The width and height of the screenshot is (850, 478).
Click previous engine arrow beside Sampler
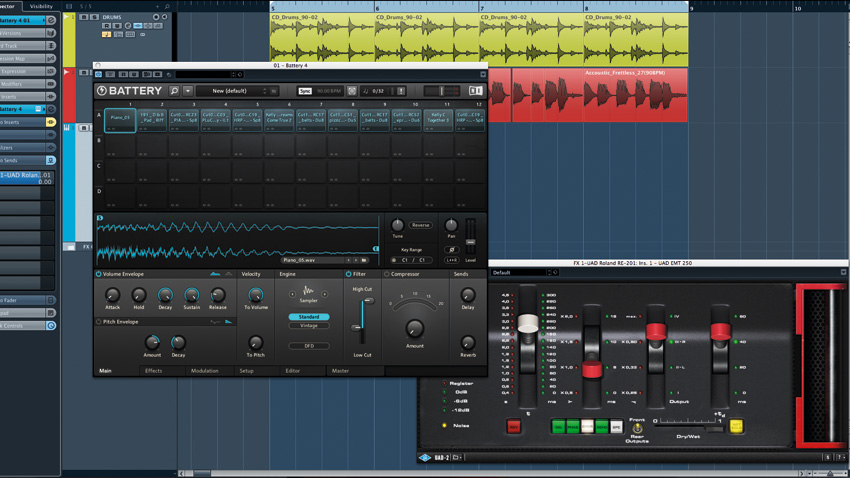[x=293, y=294]
